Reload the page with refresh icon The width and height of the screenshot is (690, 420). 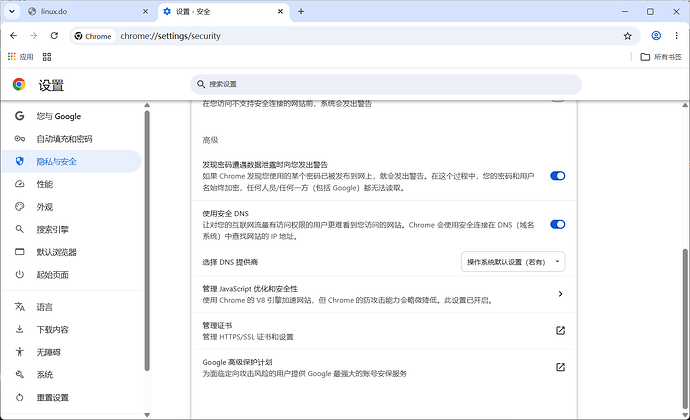pyautogui.click(x=54, y=36)
